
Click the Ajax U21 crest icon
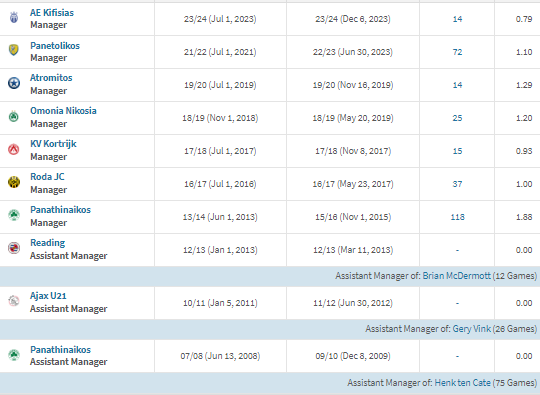click(14, 301)
